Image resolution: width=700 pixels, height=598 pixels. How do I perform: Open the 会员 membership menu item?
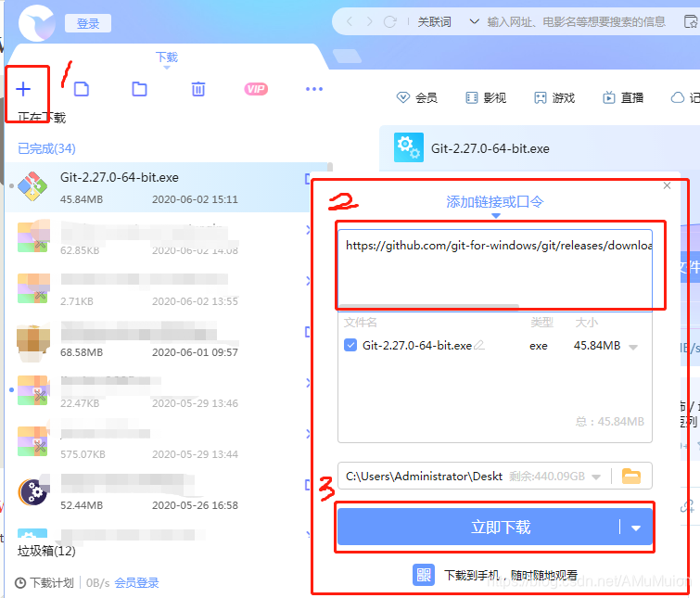pos(417,97)
